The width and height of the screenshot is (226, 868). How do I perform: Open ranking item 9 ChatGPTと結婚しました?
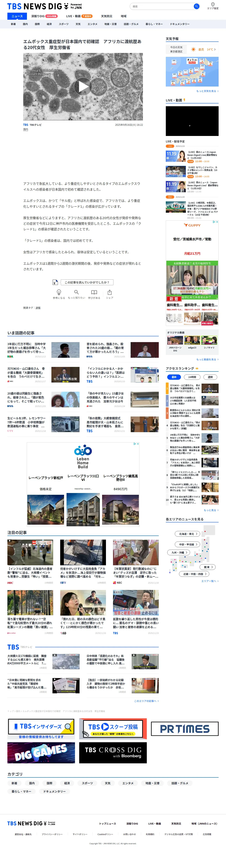[192, 487]
